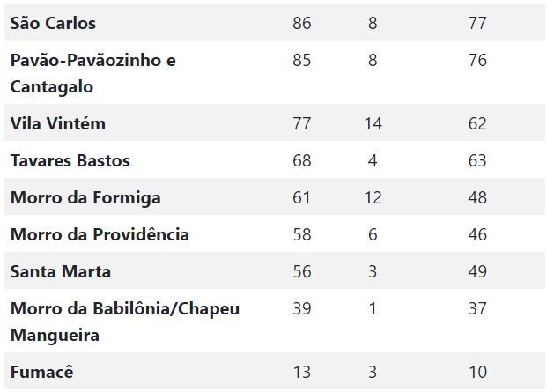The height and width of the screenshot is (392, 554).
Task: Select the Pavão-Pavãozinho e Cantagalo label
Action: click(93, 73)
